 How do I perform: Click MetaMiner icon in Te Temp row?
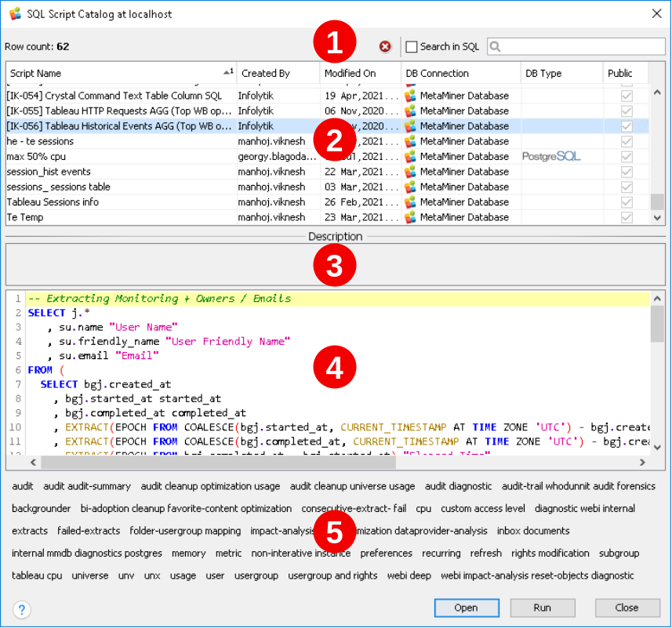pyautogui.click(x=410, y=217)
